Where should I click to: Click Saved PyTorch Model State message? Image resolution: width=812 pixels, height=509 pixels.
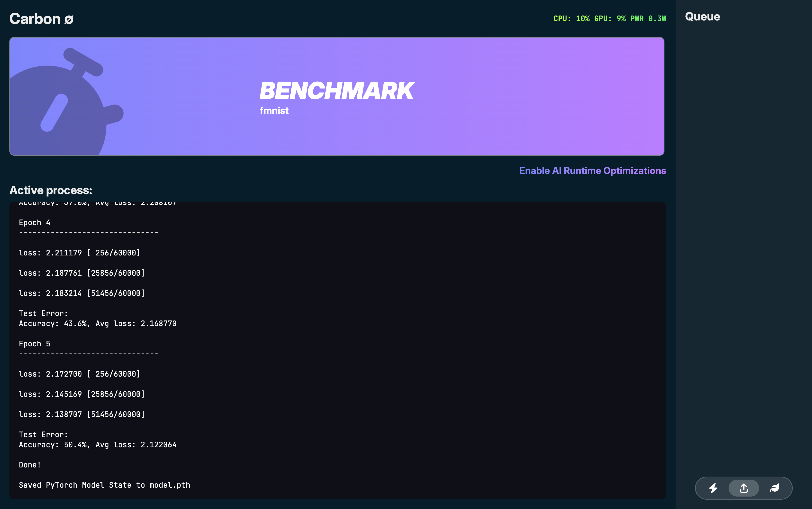tap(104, 485)
